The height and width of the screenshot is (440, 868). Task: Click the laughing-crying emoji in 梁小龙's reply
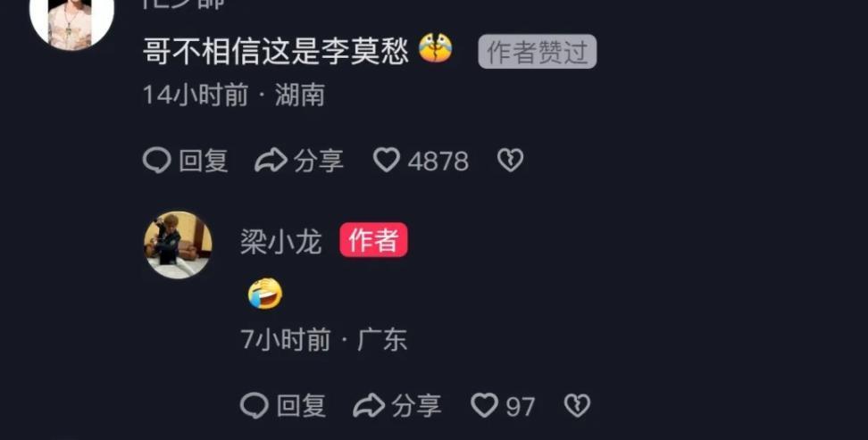click(x=265, y=294)
